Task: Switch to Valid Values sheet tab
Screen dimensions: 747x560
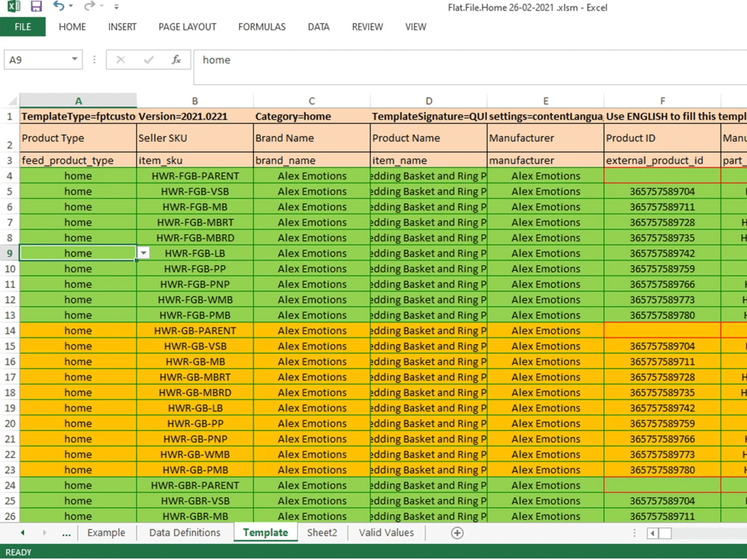Action: [x=386, y=533]
